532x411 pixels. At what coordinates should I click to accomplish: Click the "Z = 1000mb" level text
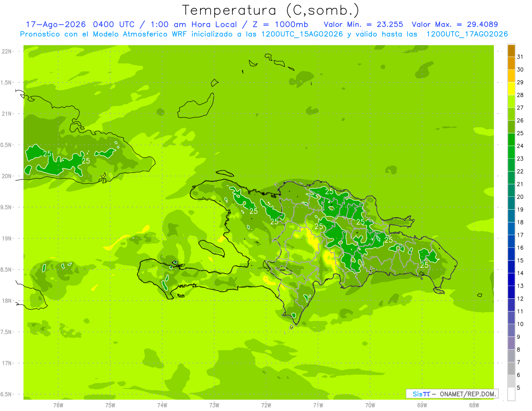coord(280,24)
